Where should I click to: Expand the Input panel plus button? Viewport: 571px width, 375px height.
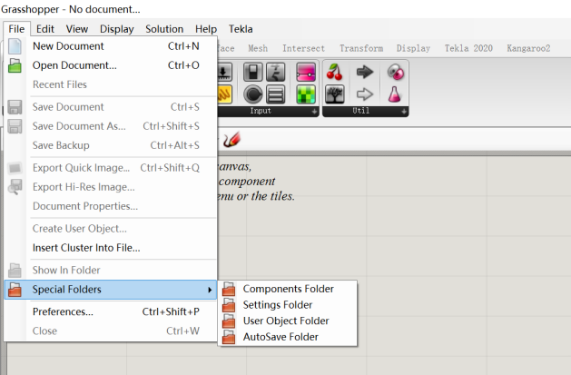click(314, 111)
